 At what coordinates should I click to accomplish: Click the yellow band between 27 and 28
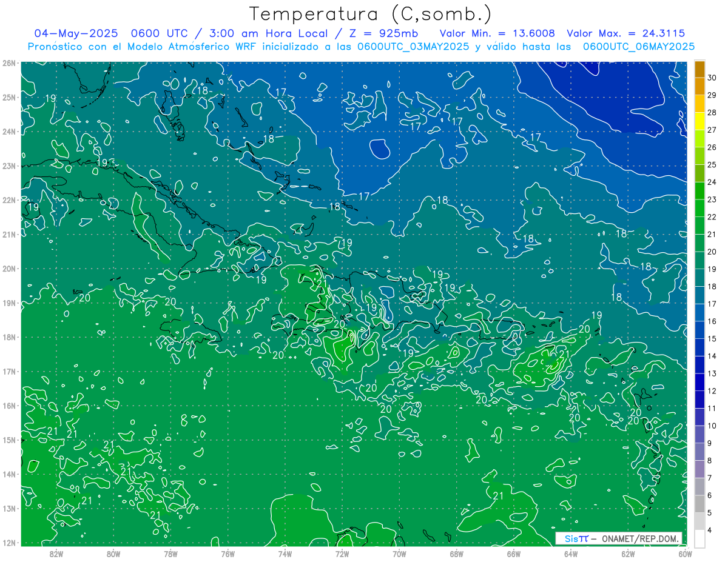pyautogui.click(x=699, y=121)
